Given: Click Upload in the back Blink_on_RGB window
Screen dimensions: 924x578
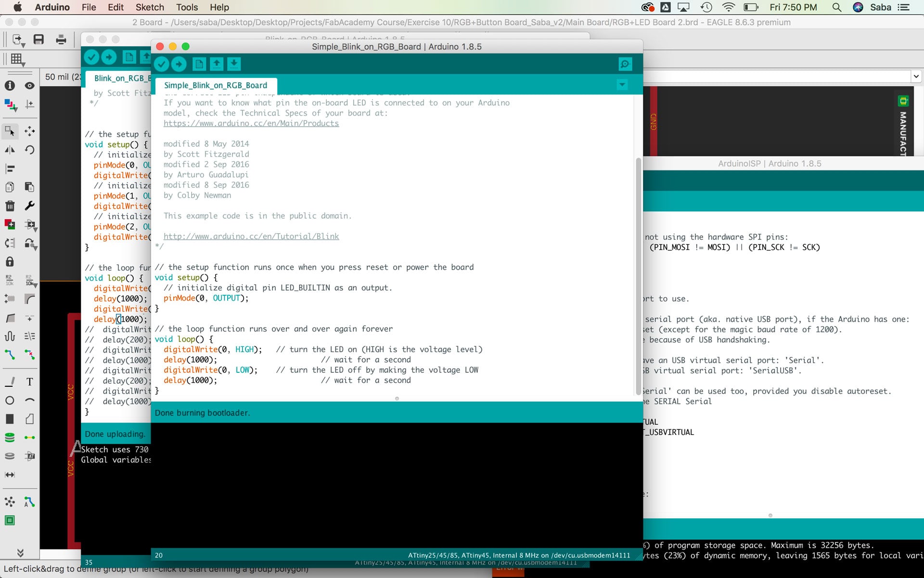Looking at the screenshot, I should click(x=109, y=57).
